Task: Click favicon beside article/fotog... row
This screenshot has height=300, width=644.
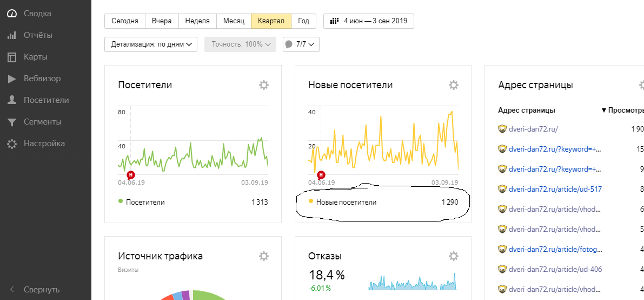Action: point(501,249)
